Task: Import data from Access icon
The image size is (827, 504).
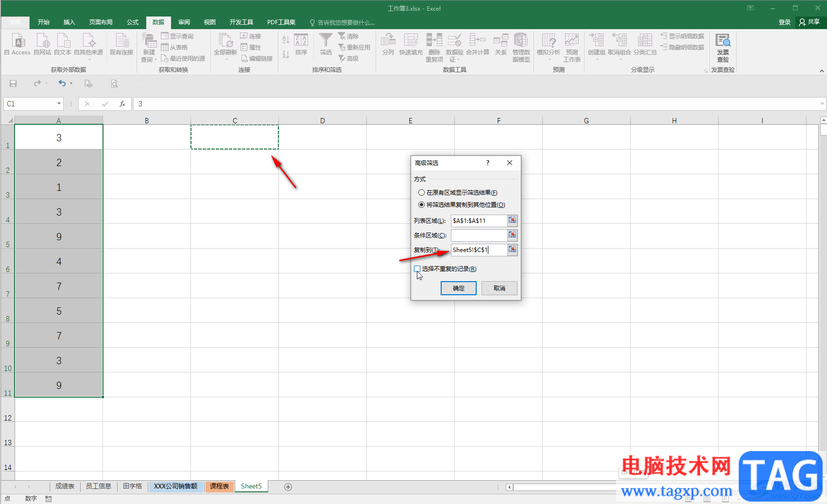Action: coord(18,44)
